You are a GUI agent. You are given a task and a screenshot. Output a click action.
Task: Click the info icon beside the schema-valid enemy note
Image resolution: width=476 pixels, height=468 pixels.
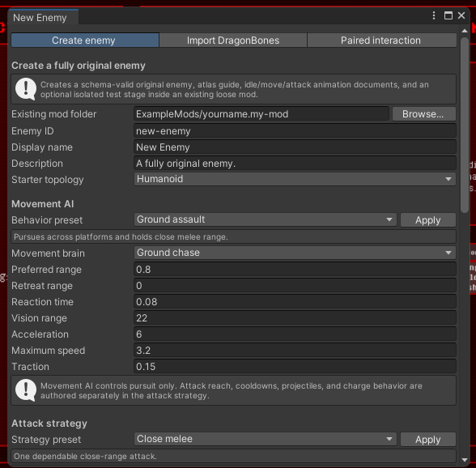[x=26, y=89]
